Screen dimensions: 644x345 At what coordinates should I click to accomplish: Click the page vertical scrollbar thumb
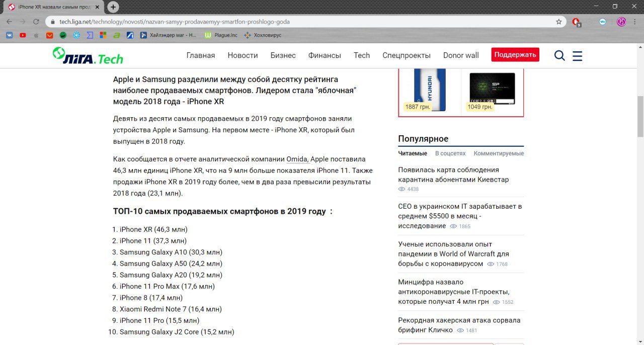click(x=640, y=116)
